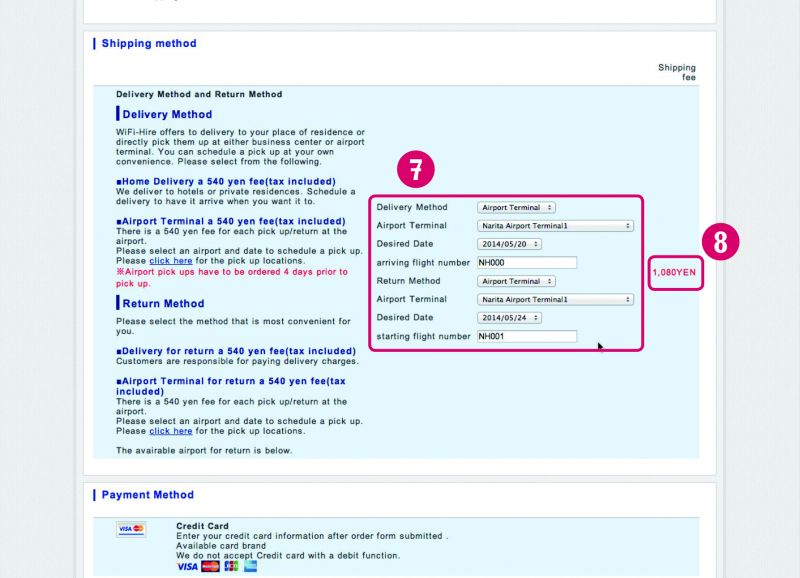Click the VISA card brand logo
Image resolution: width=800 pixels, height=578 pixels.
pyautogui.click(x=187, y=567)
